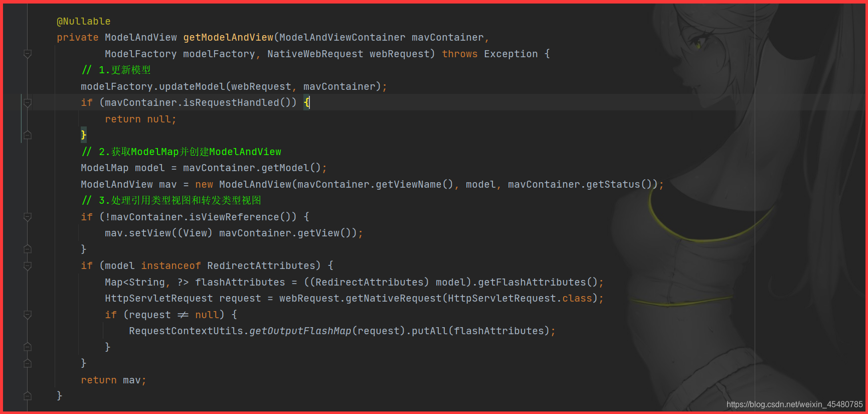The height and width of the screenshot is (414, 868).
Task: Collapse the request null-check if block
Action: click(x=28, y=315)
